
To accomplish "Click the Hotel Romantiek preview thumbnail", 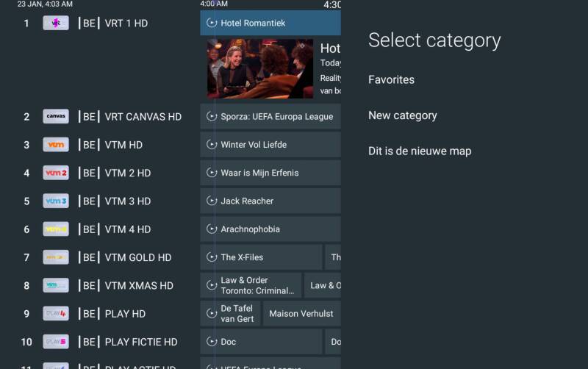I will click(259, 68).
